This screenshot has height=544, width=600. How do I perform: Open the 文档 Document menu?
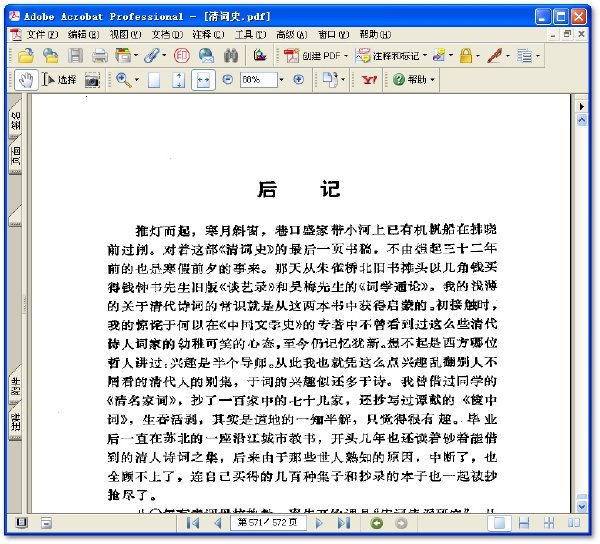click(x=167, y=35)
